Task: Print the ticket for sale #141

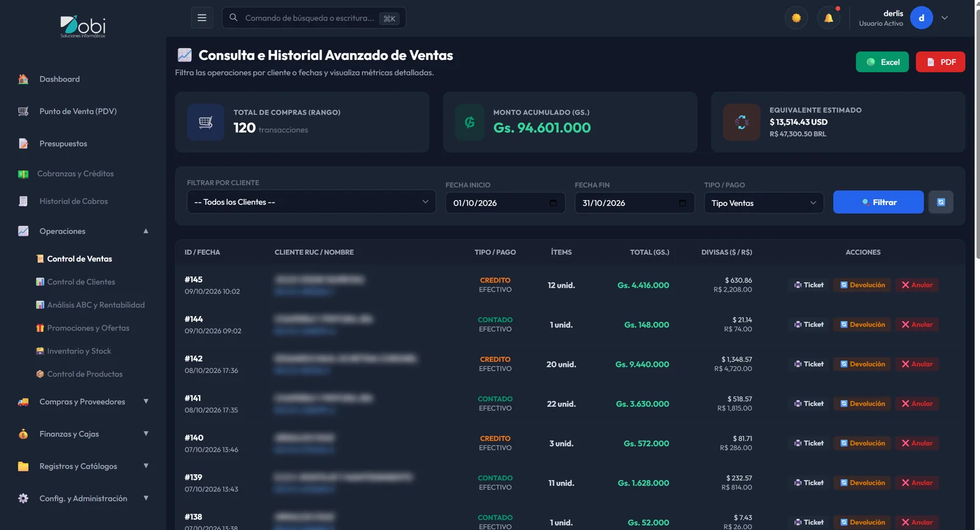Action: [809, 404]
